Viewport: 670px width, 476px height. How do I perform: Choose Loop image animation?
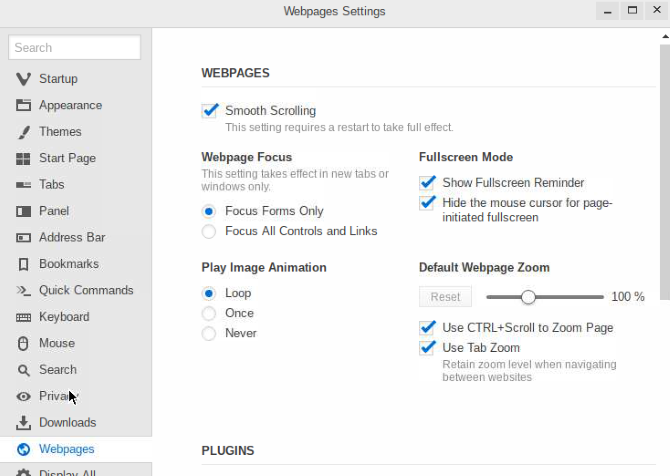coord(209,294)
